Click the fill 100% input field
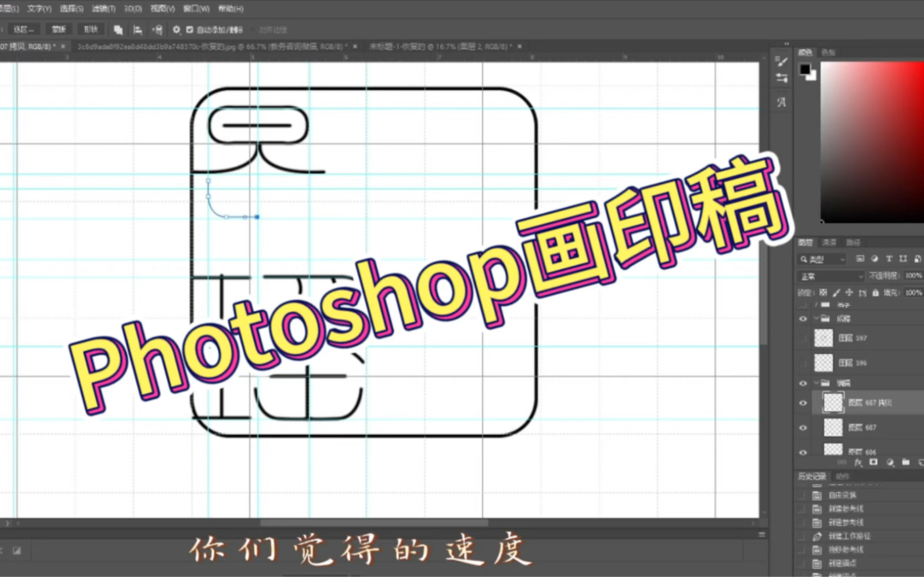 [914, 293]
